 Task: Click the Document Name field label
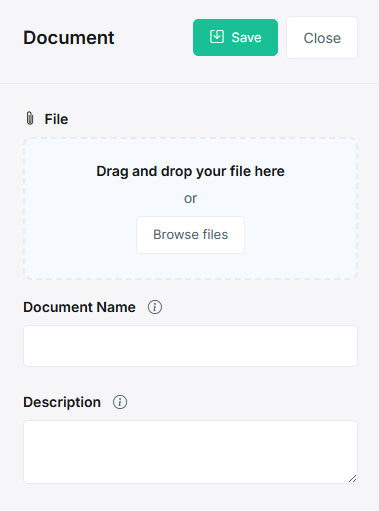point(79,307)
